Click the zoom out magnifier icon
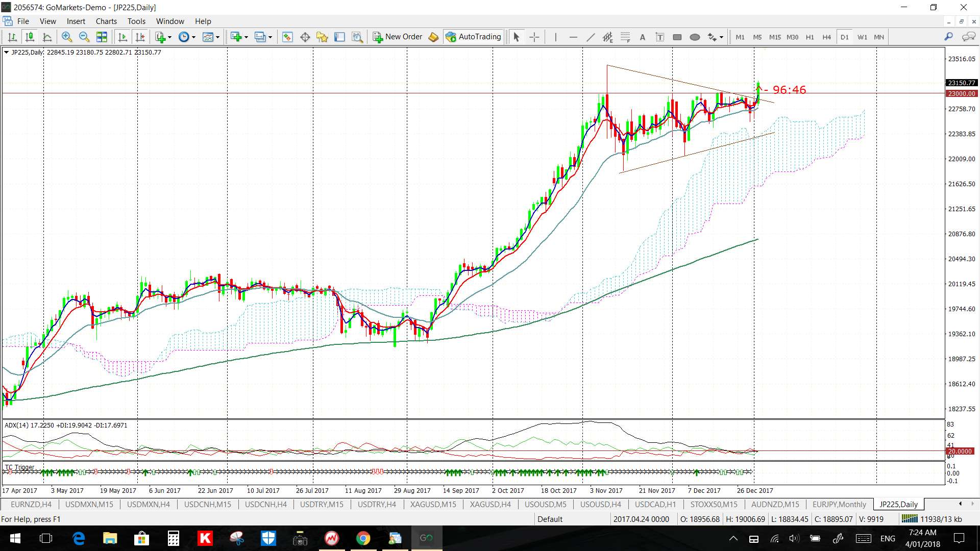 [84, 37]
